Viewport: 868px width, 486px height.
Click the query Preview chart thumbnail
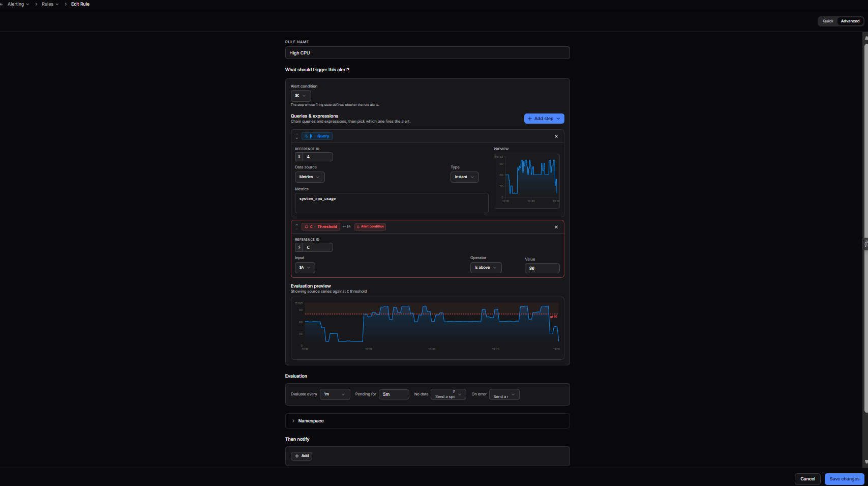[526, 181]
